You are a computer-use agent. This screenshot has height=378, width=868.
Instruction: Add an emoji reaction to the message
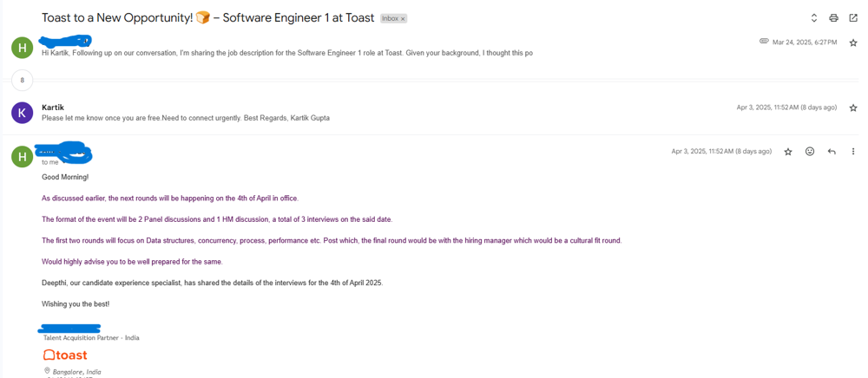click(x=810, y=152)
